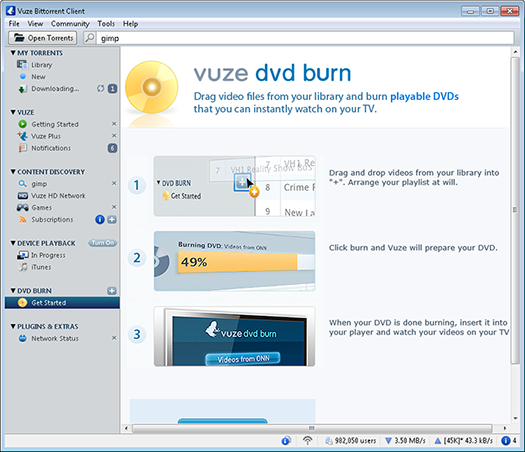
Task: Click the download speed arrow in status bar
Action: pyautogui.click(x=388, y=441)
